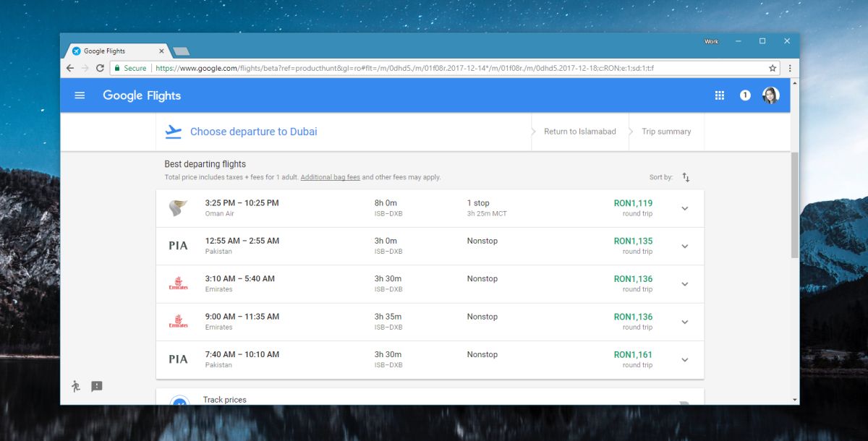This screenshot has width=868, height=441.
Task: Expand the 12:55 AM Pakistan flight details
Action: 685,246
